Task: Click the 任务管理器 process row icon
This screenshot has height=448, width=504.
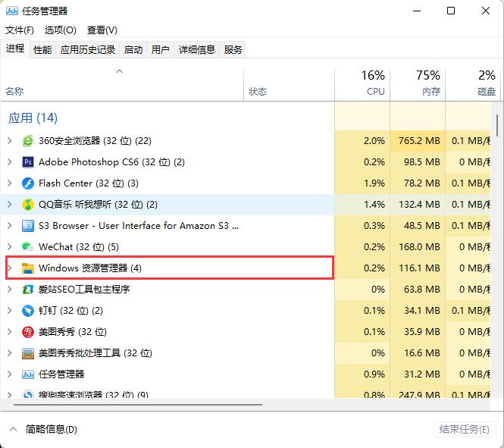Action: click(28, 374)
